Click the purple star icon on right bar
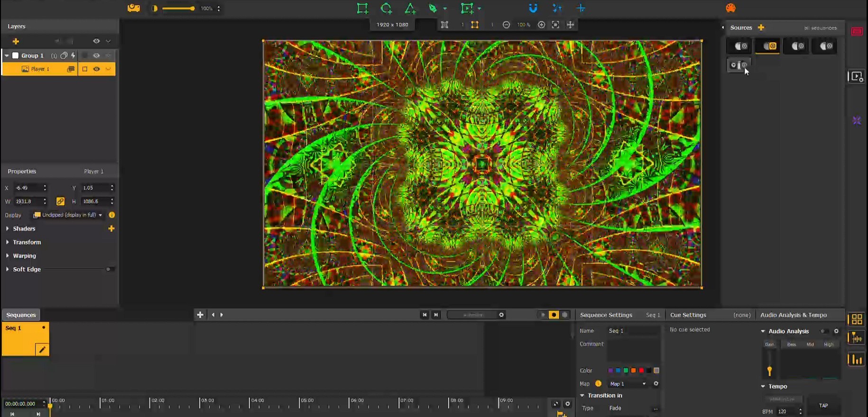 coord(857,121)
